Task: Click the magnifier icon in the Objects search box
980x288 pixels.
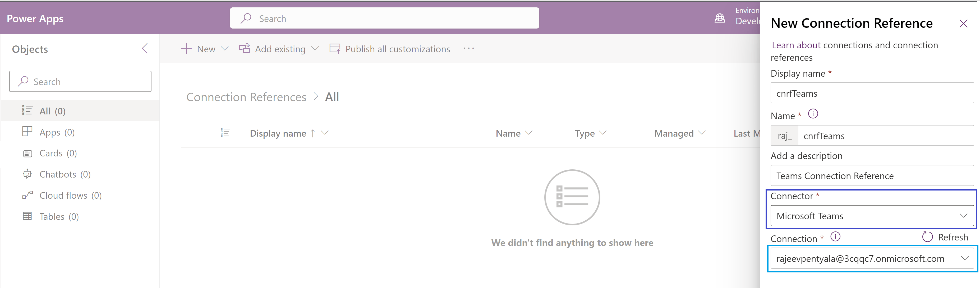Action: coord(23,81)
